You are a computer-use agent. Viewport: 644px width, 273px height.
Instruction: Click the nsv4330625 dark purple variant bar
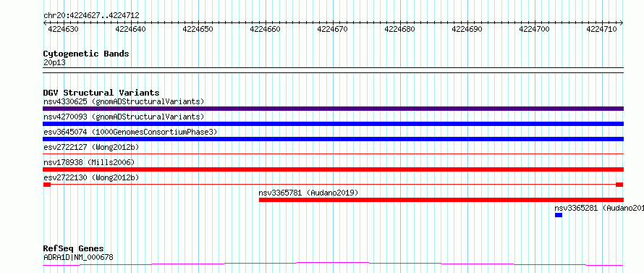pyautogui.click(x=333, y=109)
